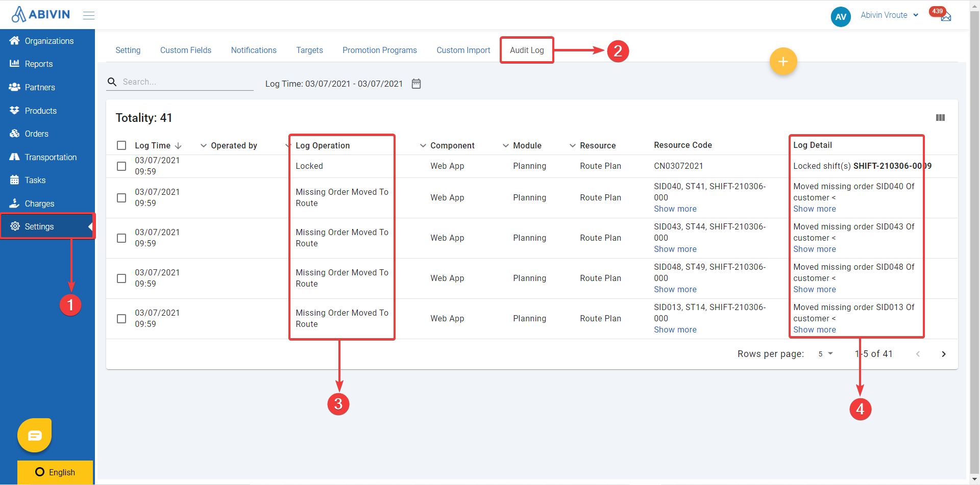Open the Abivin Vroute user dropdown
Screen dimensions: 980x485
tap(890, 15)
